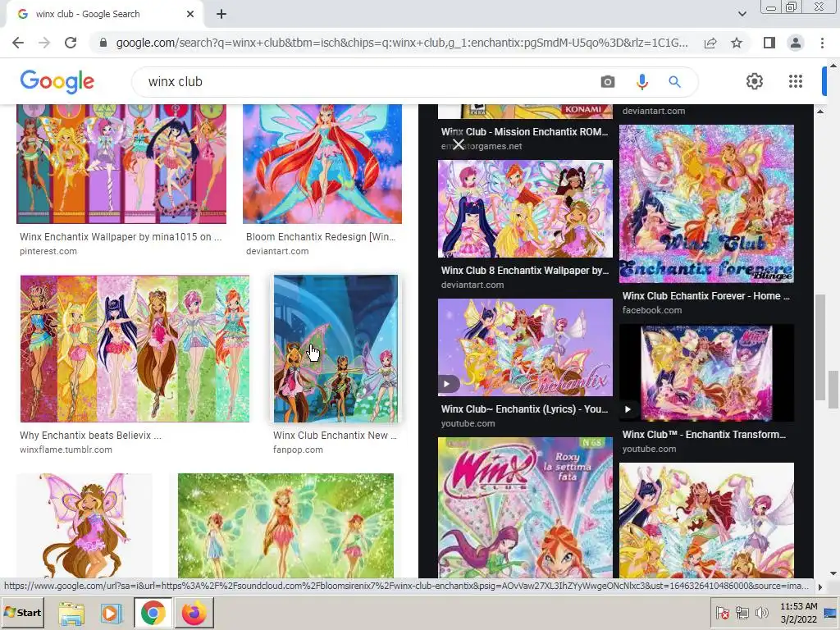This screenshot has height=630, width=840.
Task: Click Winx Club - Mission Enchantix ROM title
Action: pyautogui.click(x=524, y=132)
